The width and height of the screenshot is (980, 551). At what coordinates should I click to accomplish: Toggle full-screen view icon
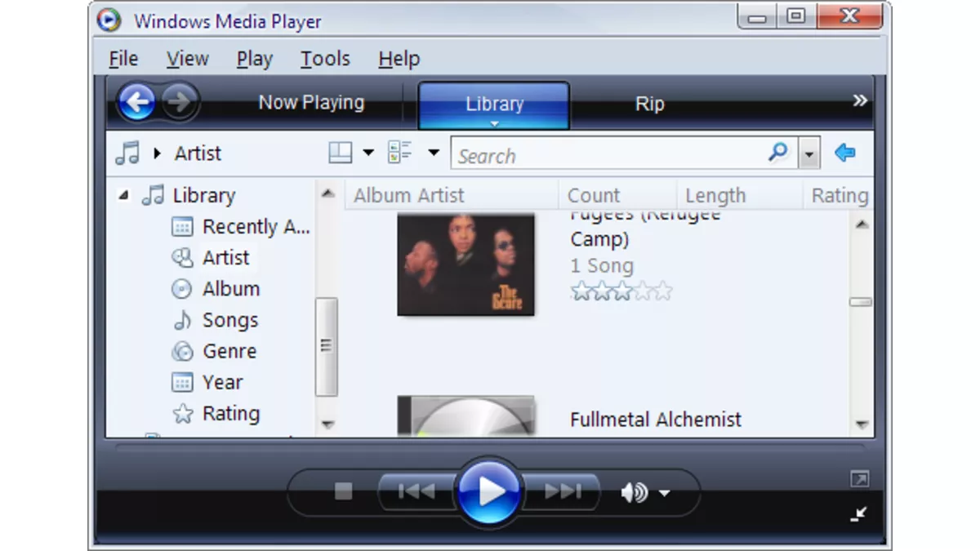[x=859, y=479]
